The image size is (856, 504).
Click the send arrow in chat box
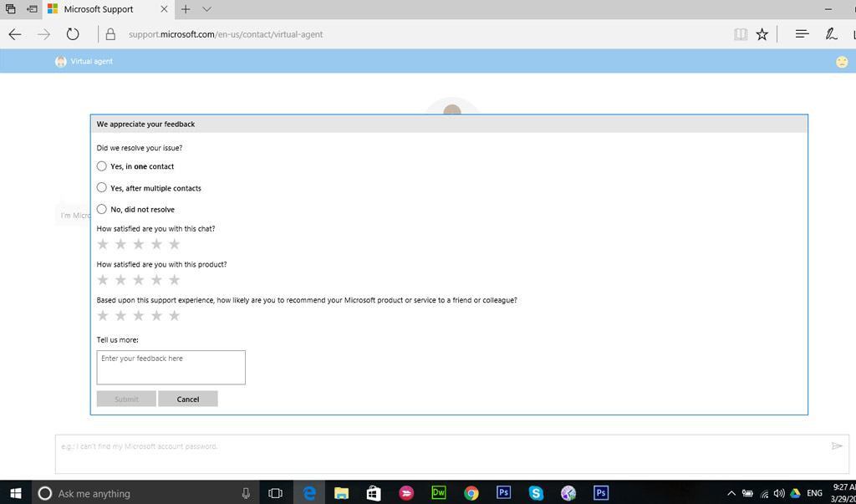click(x=837, y=446)
